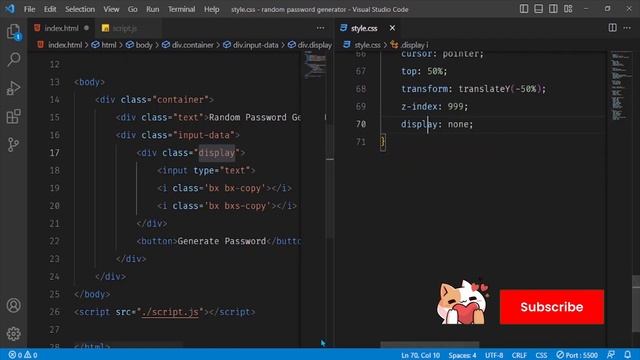
Task: Click line number 70 in style.css
Action: pyautogui.click(x=361, y=124)
